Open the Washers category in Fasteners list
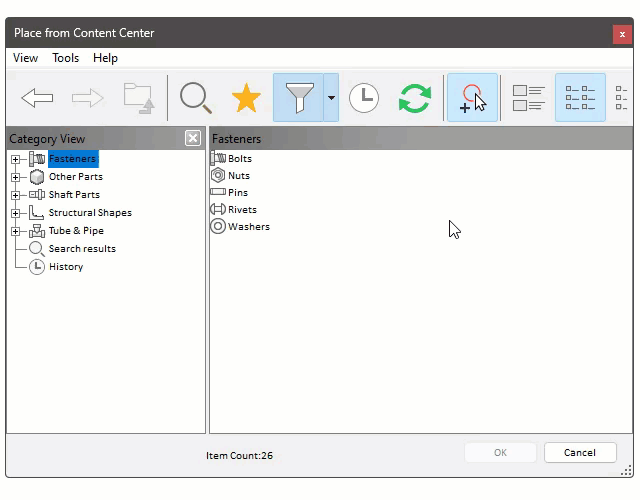The width and height of the screenshot is (640, 500). tap(249, 227)
